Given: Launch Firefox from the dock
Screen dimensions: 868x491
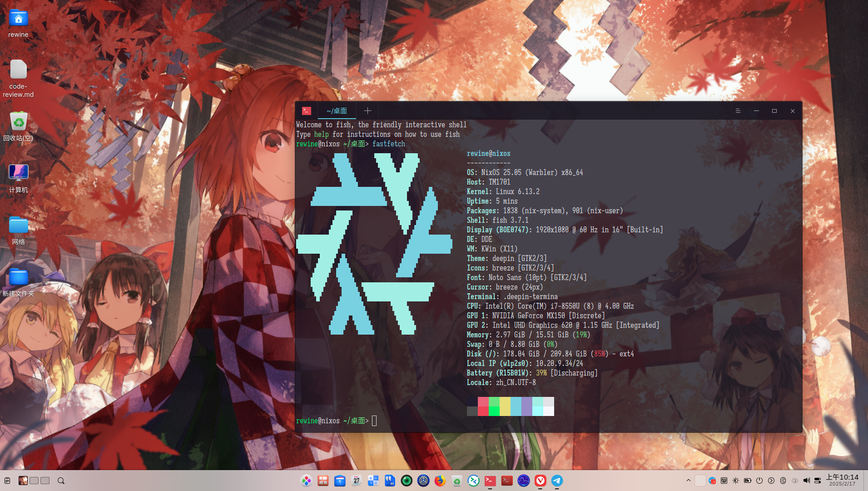Looking at the screenshot, I should (x=440, y=481).
